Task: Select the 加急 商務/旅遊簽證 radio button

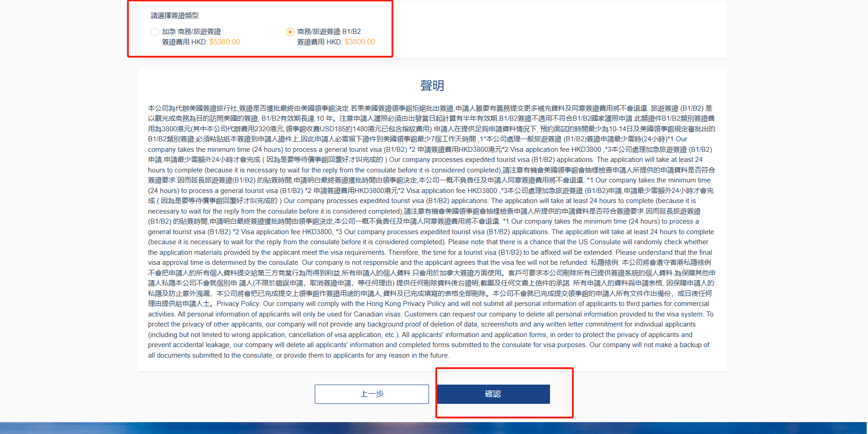Action: pyautogui.click(x=155, y=32)
